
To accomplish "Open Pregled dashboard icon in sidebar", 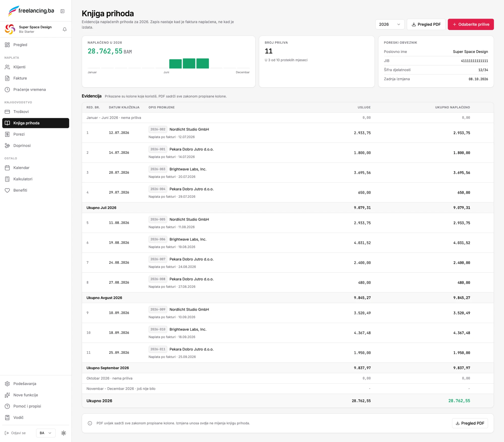I will pyautogui.click(x=7, y=45).
